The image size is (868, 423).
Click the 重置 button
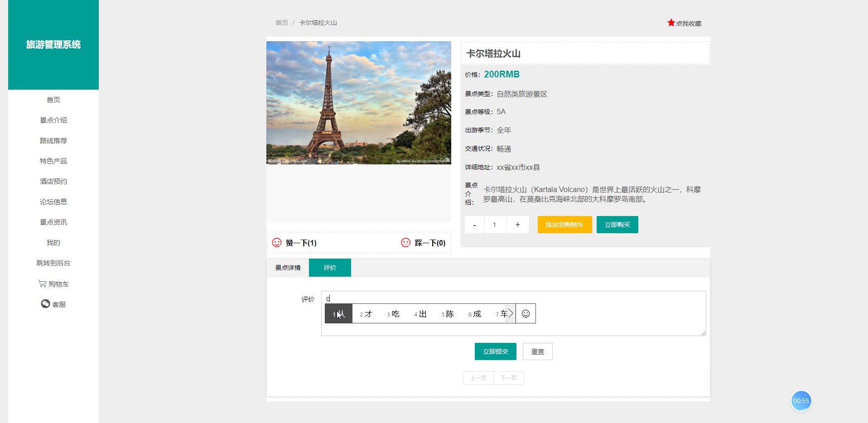click(x=537, y=351)
